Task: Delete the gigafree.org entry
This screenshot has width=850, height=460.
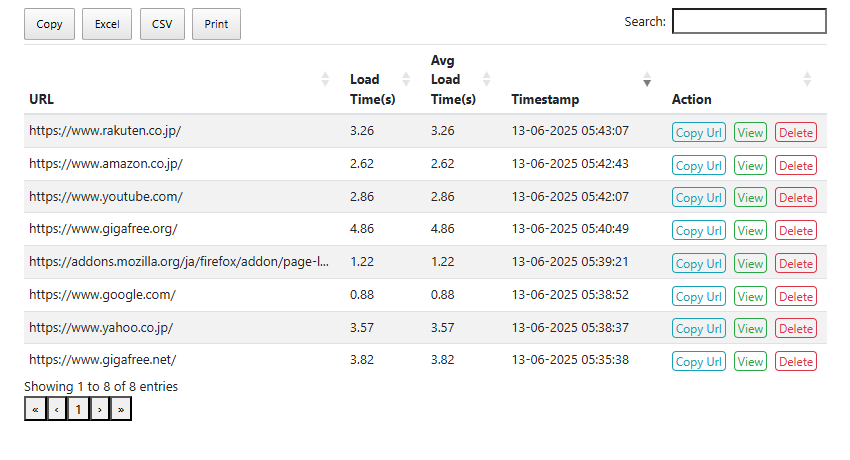Action: (796, 231)
